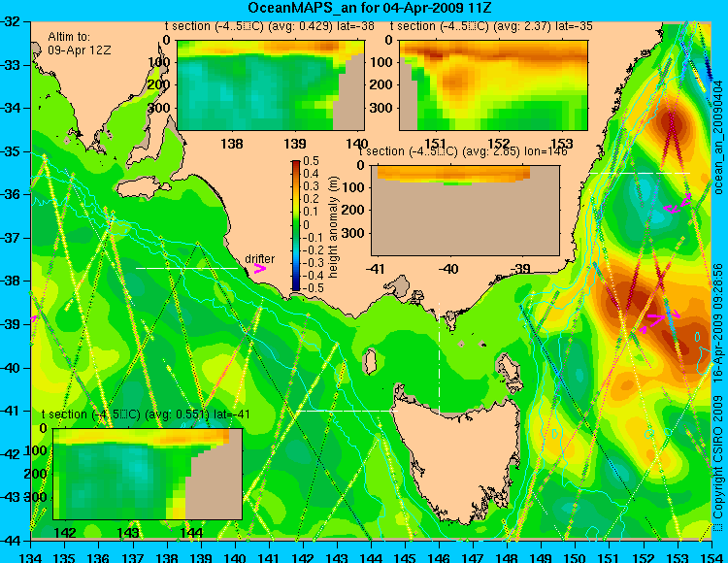Click the '09-Apr 12Z' altimetry date text

80,50
